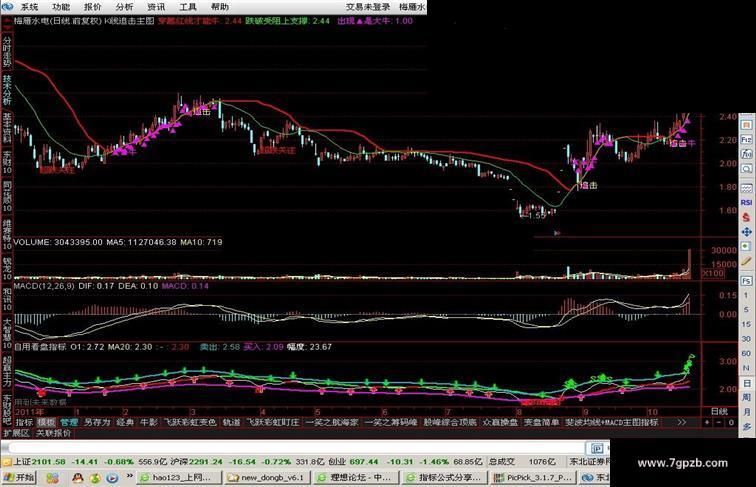Click the 另存为 tab
756x487 pixels.
pyautogui.click(x=97, y=422)
